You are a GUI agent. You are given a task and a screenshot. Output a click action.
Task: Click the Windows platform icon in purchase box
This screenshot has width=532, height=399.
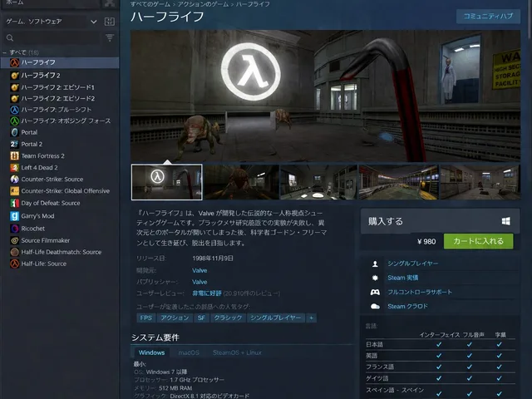click(505, 221)
